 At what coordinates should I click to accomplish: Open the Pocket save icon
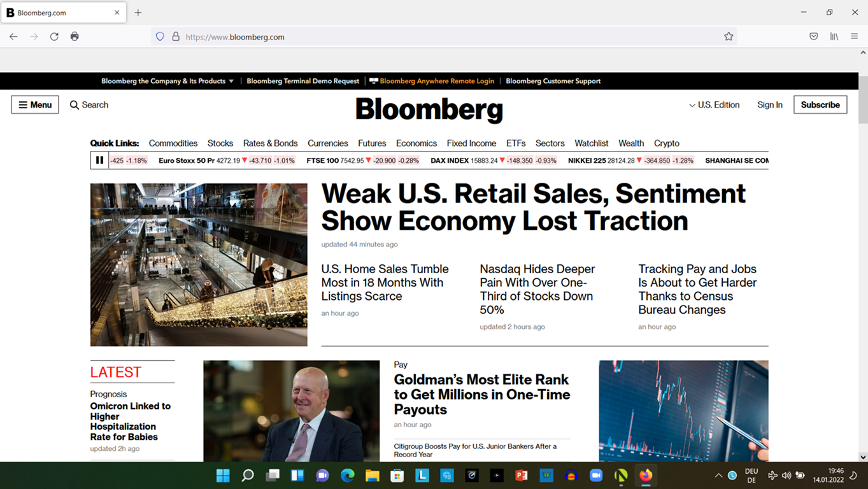813,37
